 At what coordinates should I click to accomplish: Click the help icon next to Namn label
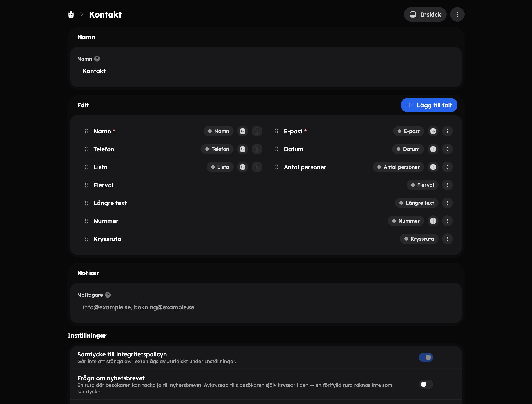coord(97,59)
